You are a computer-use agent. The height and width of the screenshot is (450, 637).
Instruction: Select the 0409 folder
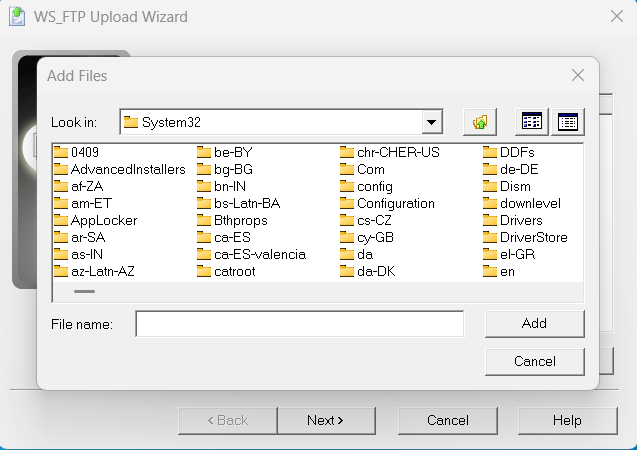pos(76,152)
